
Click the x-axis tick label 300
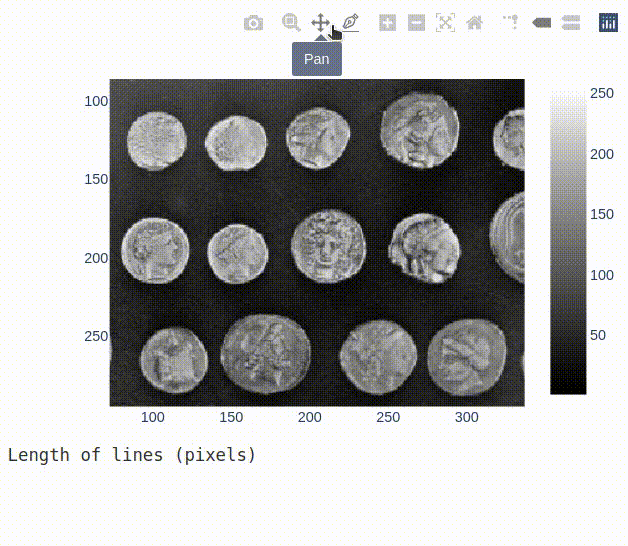[467, 417]
